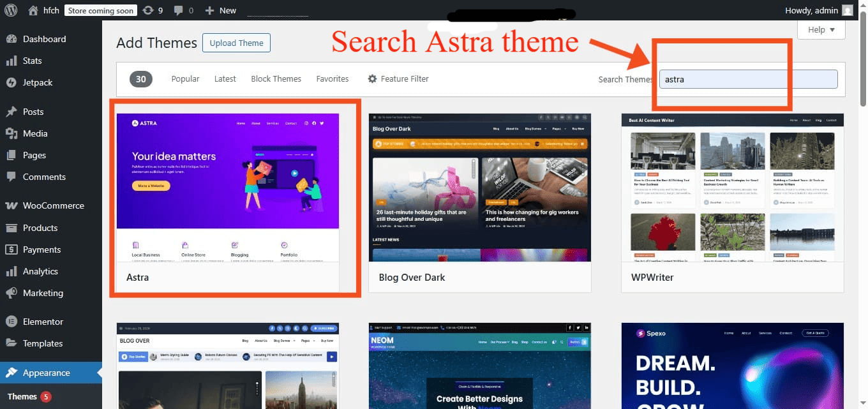Click the Elementor icon in sidebar

[x=11, y=322]
